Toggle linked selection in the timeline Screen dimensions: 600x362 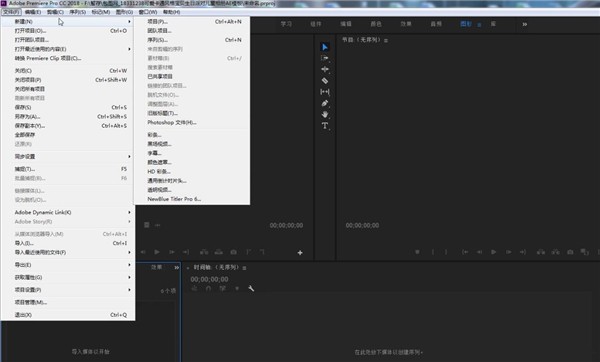pos(222,289)
